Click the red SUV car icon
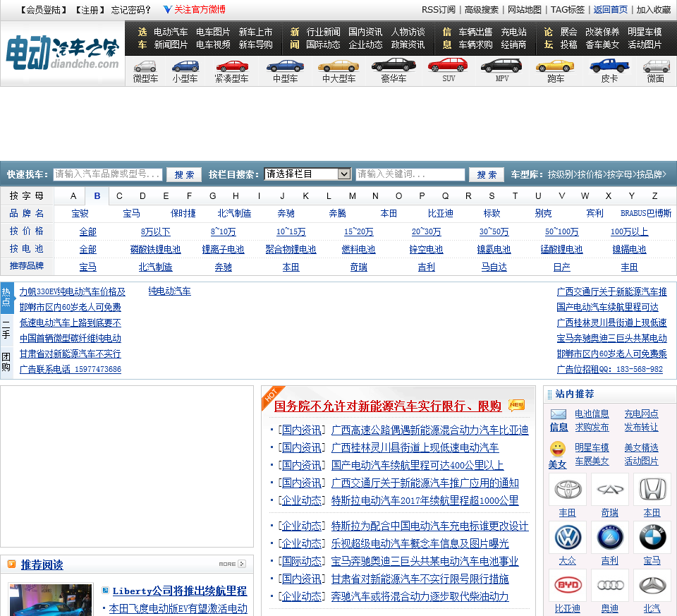677x616 pixels. [x=449, y=65]
